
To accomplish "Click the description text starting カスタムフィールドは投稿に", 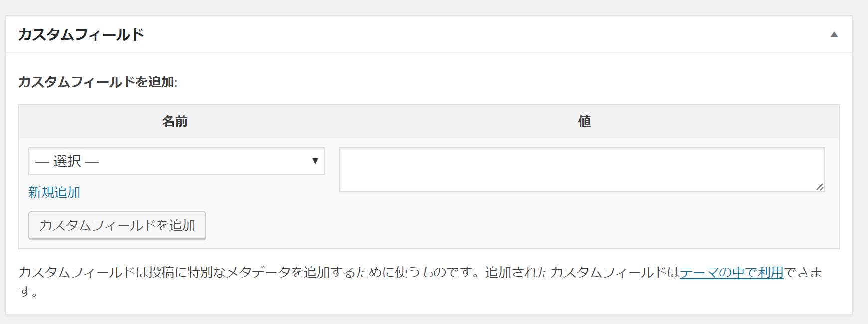I will click(150, 272).
